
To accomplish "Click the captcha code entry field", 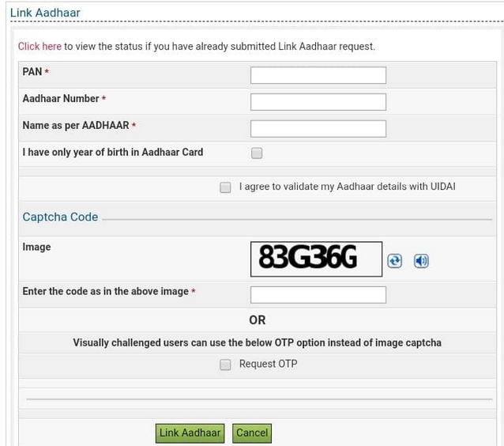I will pos(318,295).
